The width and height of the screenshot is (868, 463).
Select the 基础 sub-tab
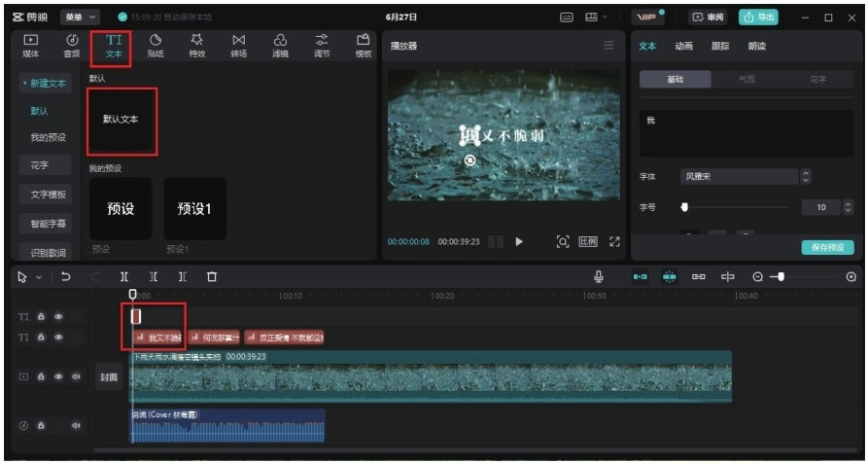pos(676,79)
